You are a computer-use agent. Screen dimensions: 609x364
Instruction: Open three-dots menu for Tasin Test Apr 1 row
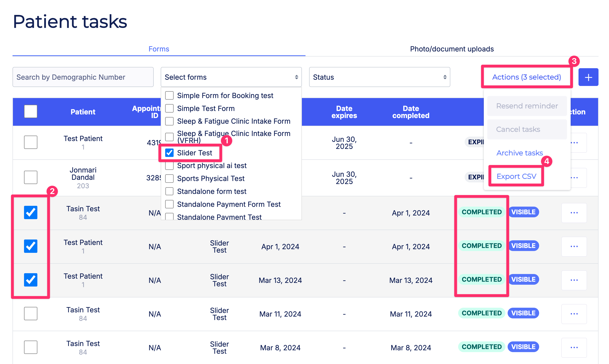(574, 213)
